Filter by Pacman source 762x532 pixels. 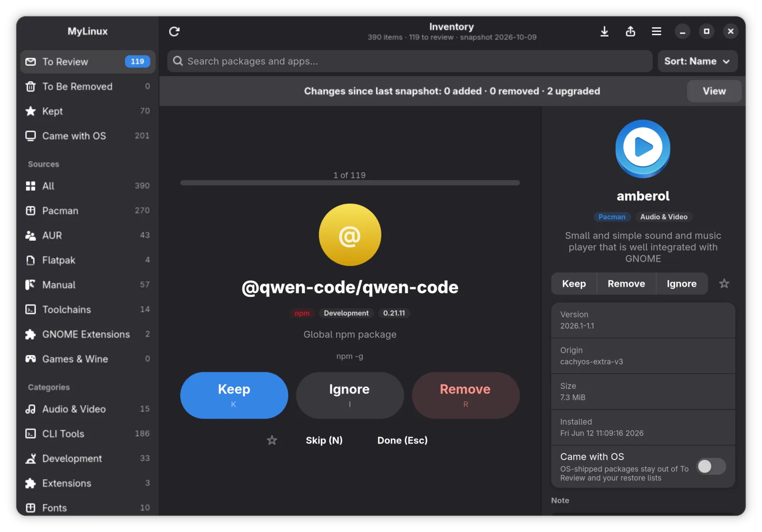(88, 211)
